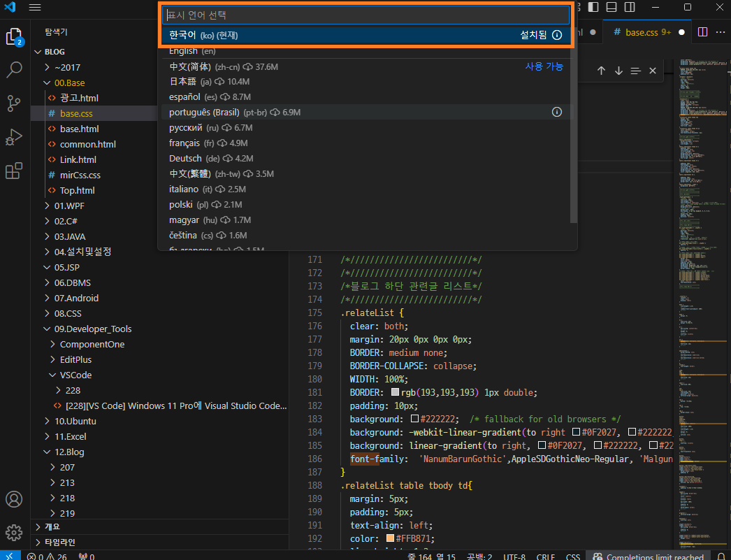Image resolution: width=731 pixels, height=560 pixels.
Task: Choose Deutsch (de) language option
Action: (366, 159)
